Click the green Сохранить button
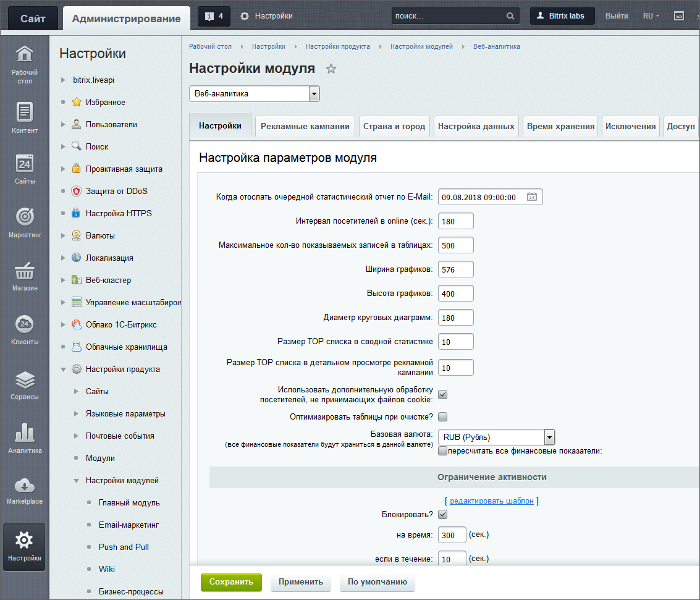Screen dimensions: 700x600 (x=231, y=582)
